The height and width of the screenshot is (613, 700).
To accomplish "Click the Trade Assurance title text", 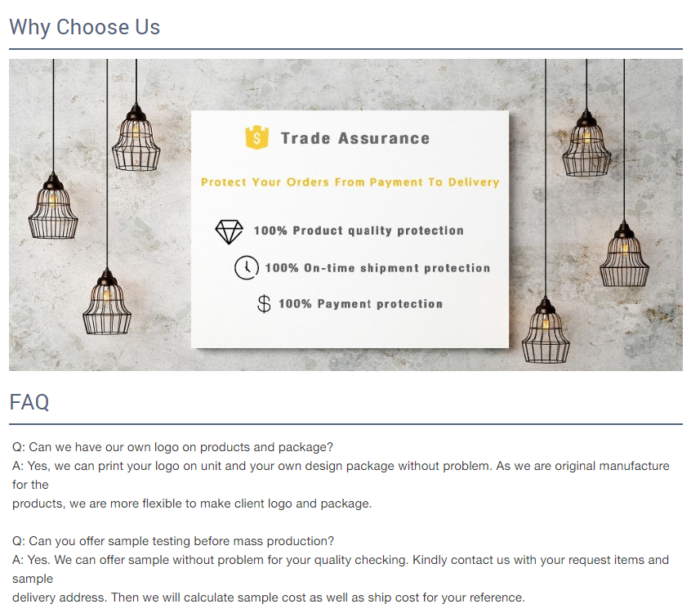I will pyautogui.click(x=355, y=138).
